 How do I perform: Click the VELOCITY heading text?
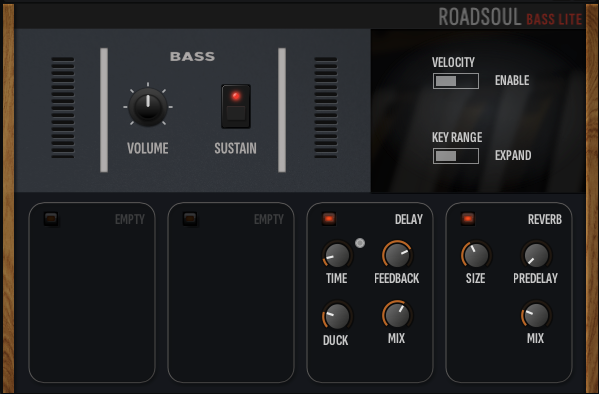click(453, 62)
